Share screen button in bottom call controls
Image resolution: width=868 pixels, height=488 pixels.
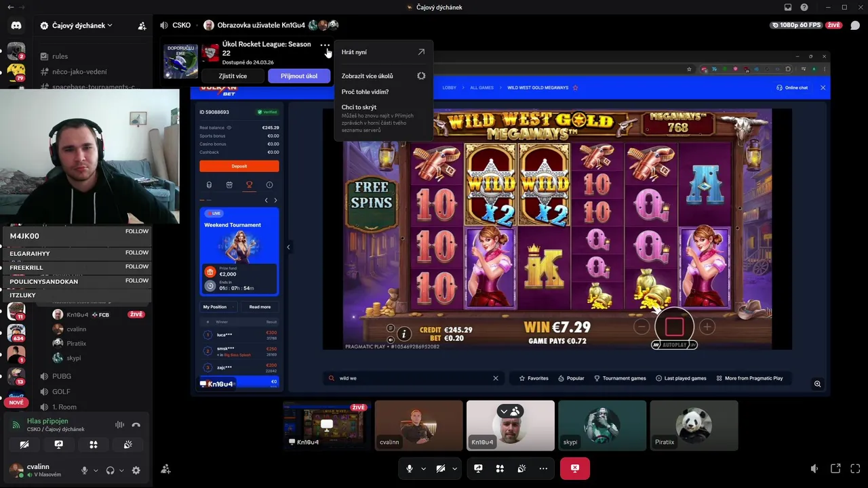pyautogui.click(x=478, y=468)
